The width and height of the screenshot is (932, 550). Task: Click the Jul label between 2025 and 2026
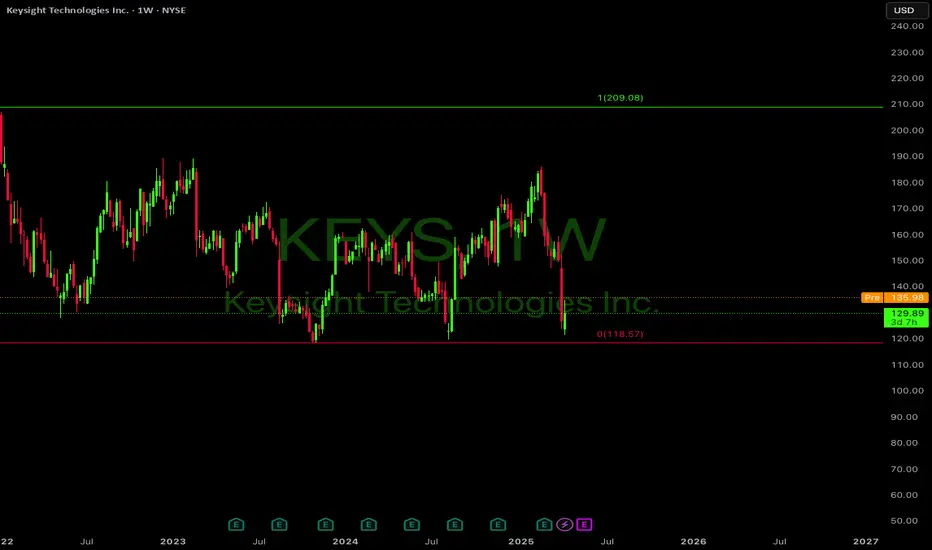(607, 541)
